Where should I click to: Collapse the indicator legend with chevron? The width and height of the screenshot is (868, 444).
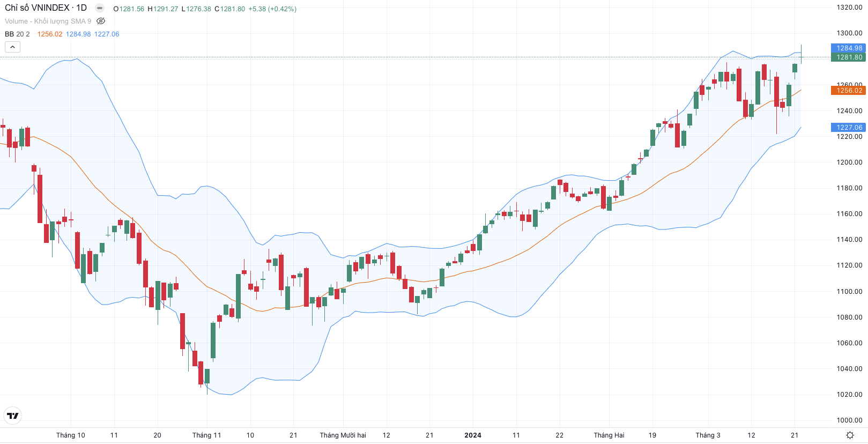[x=12, y=47]
